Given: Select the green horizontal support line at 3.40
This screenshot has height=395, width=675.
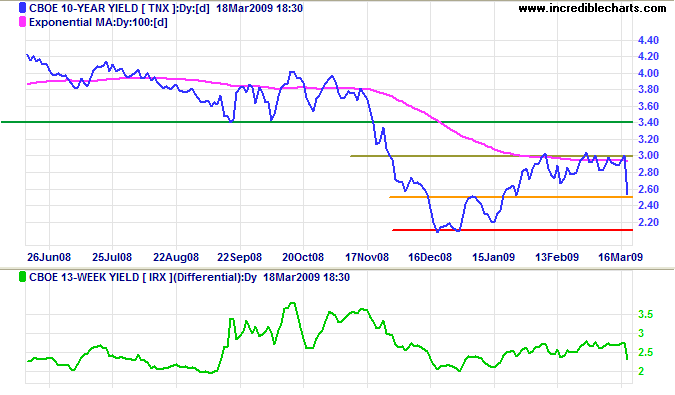Looking at the screenshot, I should click(317, 122).
